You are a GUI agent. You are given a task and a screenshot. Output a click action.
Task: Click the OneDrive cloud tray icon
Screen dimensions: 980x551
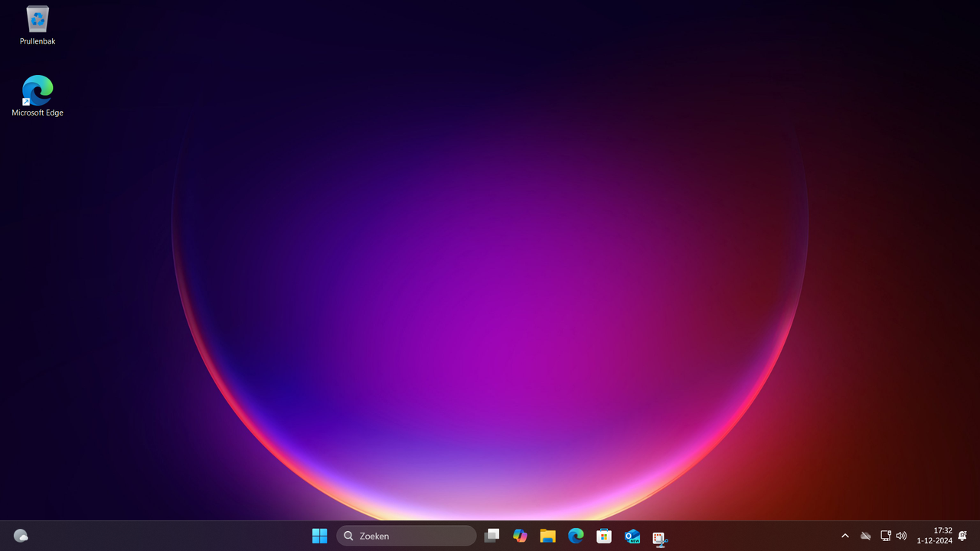866,536
